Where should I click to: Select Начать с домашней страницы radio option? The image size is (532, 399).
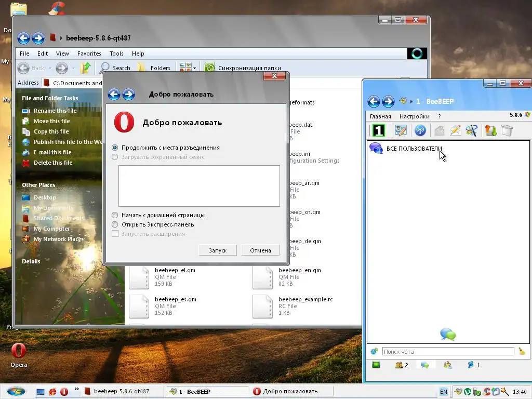(115, 215)
